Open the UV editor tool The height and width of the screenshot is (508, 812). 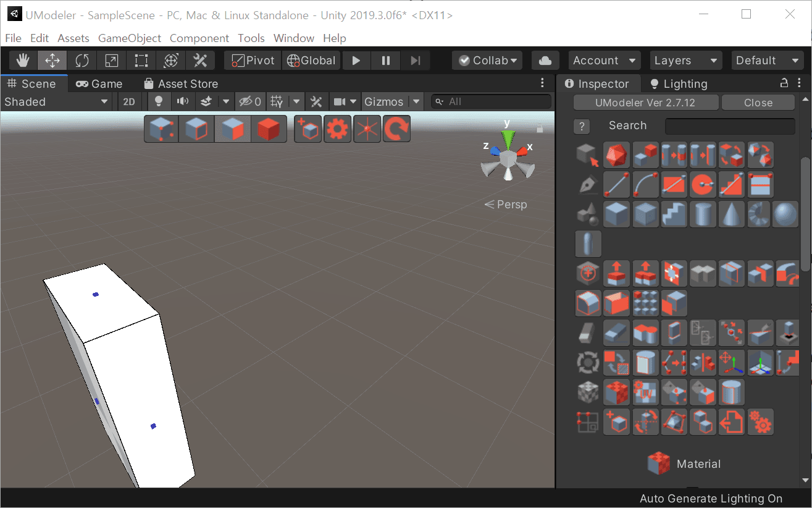tap(645, 391)
